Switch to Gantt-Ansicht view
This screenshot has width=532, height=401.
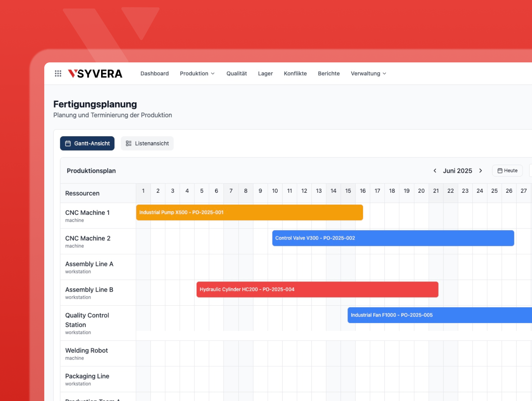87,143
